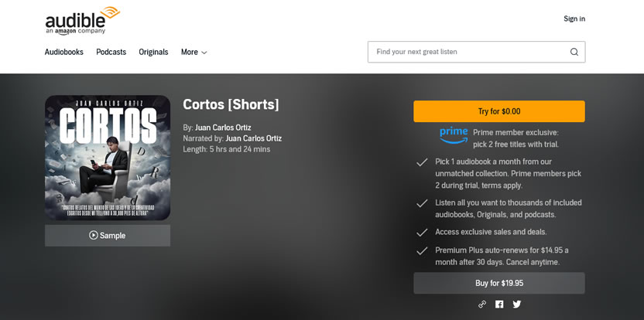Click Buy for $19.95 button
The height and width of the screenshot is (320, 644).
click(x=499, y=283)
